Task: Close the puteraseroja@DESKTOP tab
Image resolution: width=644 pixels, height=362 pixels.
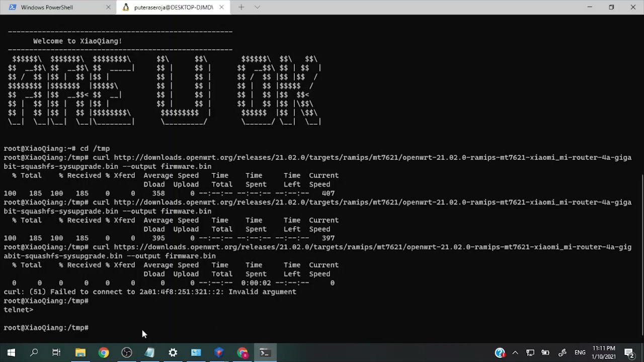Action: [x=221, y=8]
